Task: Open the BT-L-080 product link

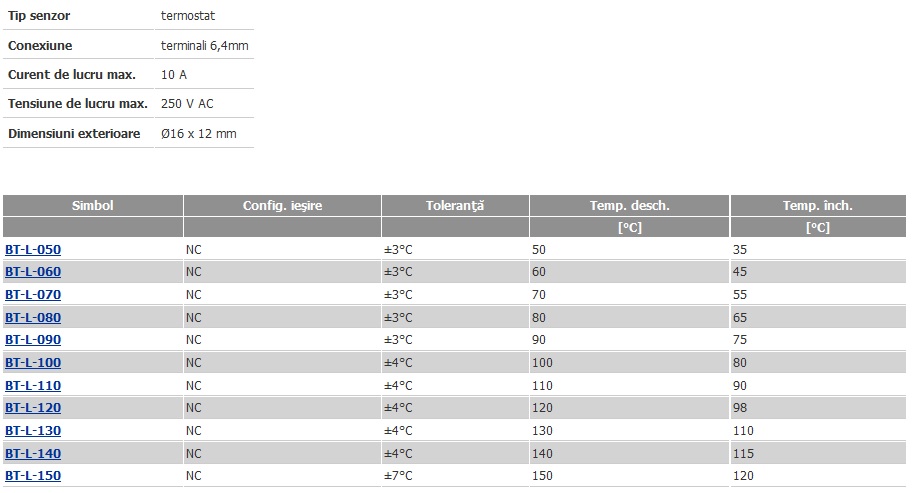Action: coord(33,317)
